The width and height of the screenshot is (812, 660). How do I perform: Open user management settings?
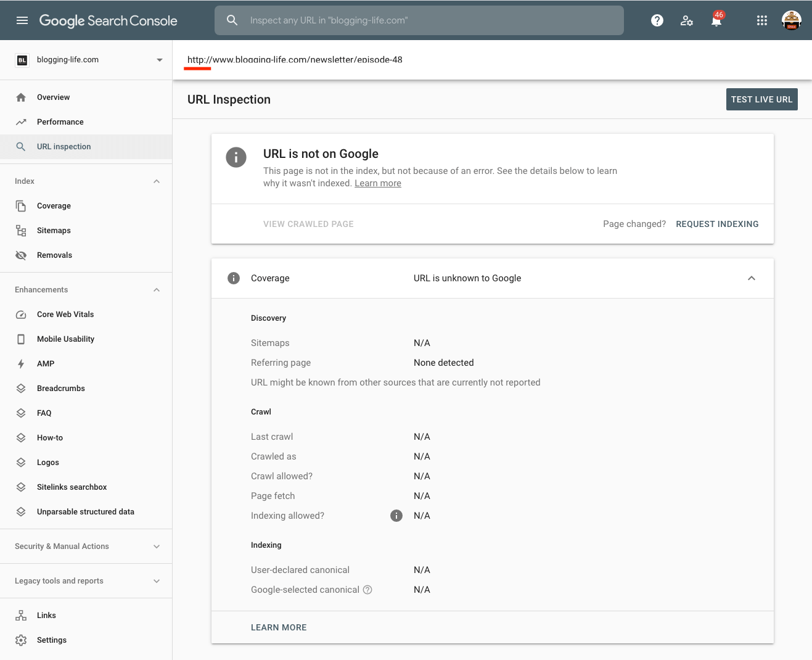[686, 20]
